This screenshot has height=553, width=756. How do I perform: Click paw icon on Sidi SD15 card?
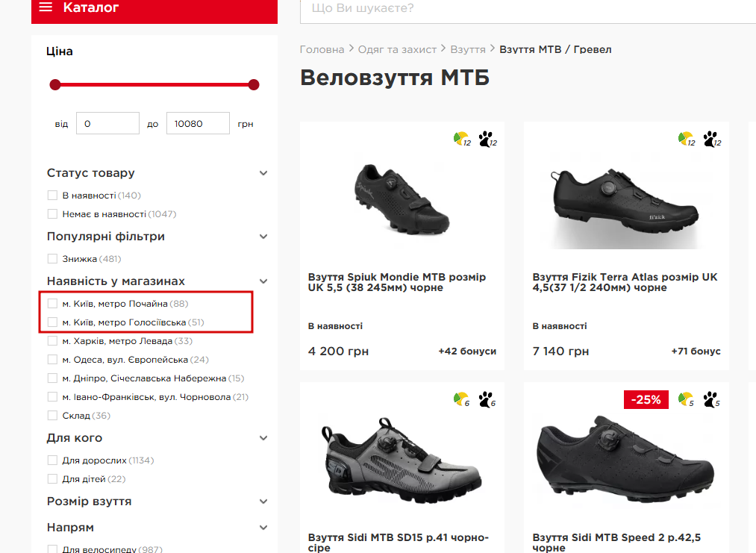(x=486, y=400)
